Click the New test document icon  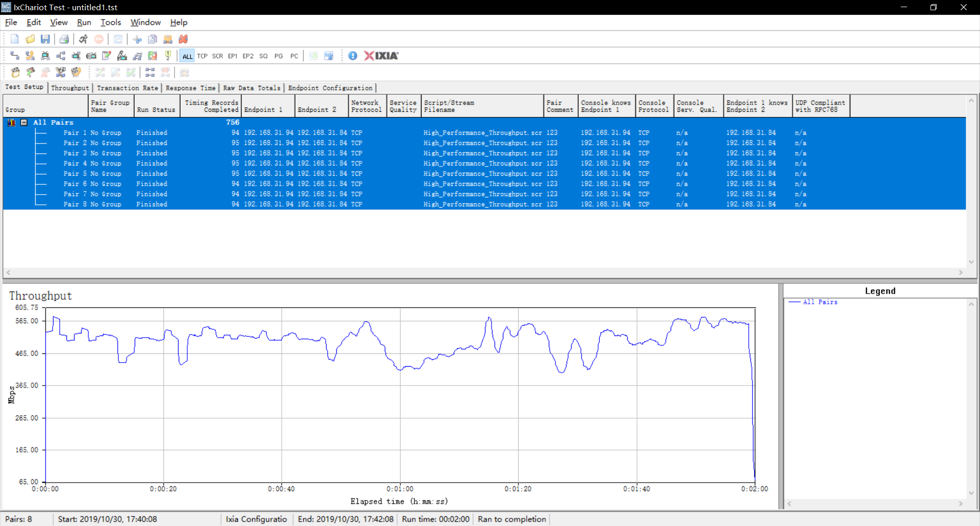pos(14,39)
